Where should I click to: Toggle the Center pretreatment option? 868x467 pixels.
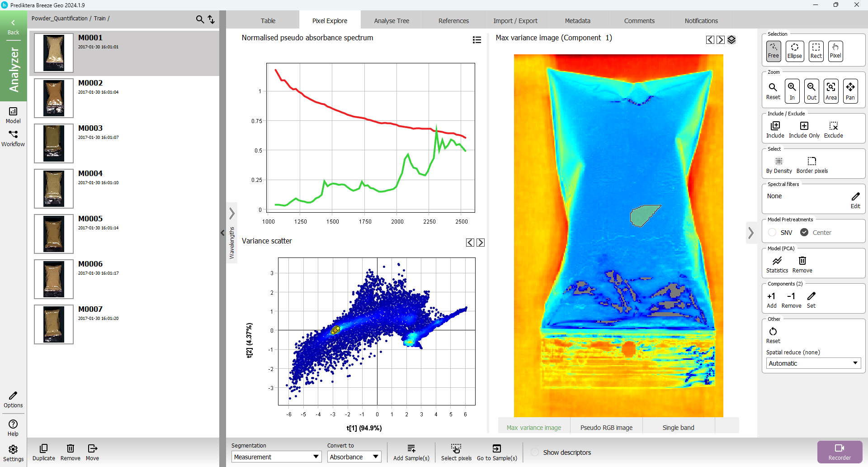pos(804,233)
